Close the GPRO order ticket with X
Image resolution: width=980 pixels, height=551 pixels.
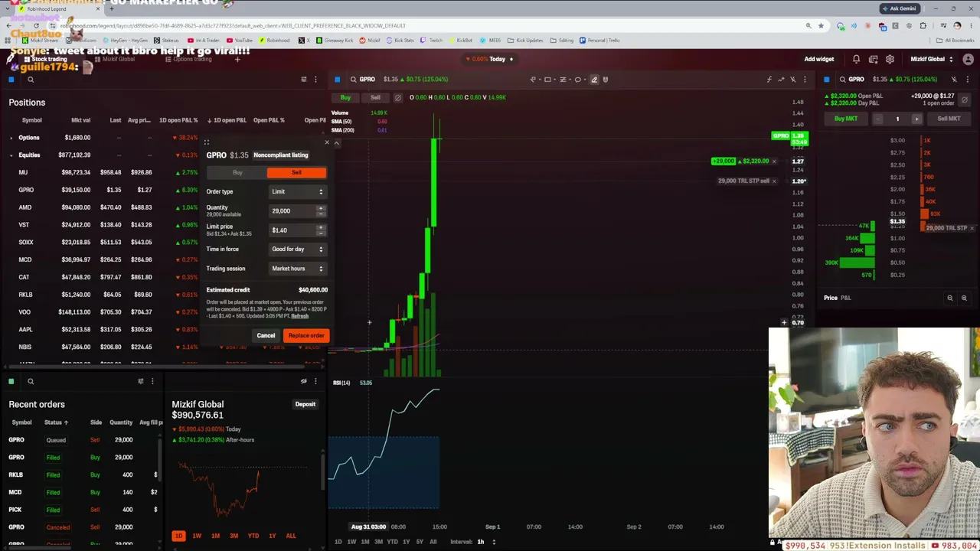pos(327,143)
